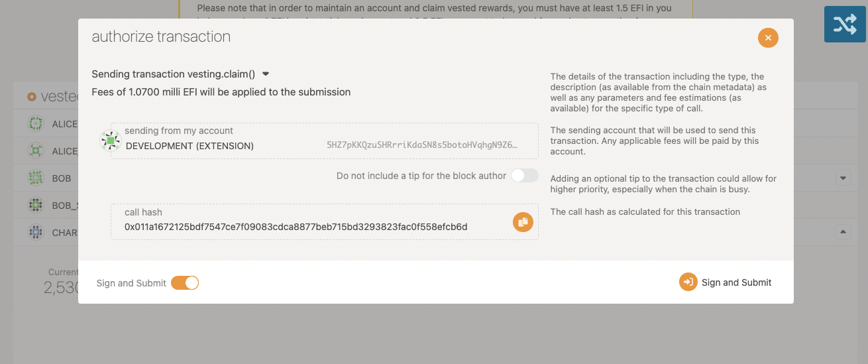Click the Sign and Submit button
Viewport: 868px width, 364px height.
tap(726, 282)
